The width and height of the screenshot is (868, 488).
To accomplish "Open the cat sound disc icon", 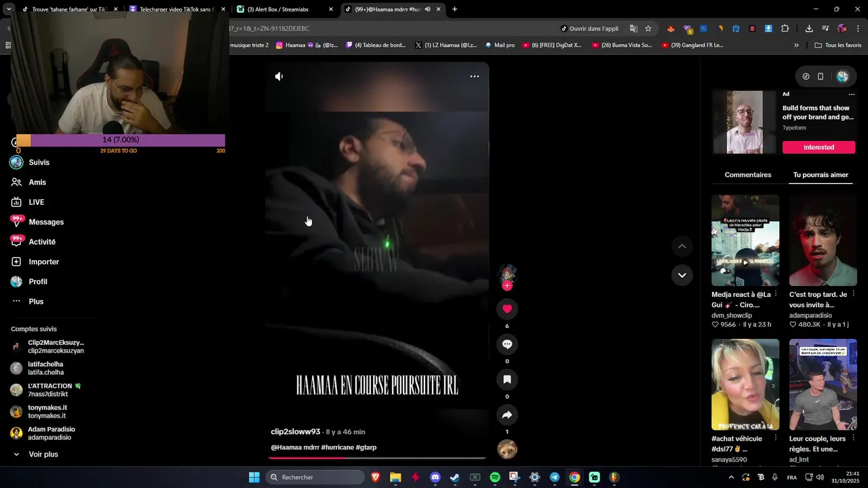I will coord(507,449).
